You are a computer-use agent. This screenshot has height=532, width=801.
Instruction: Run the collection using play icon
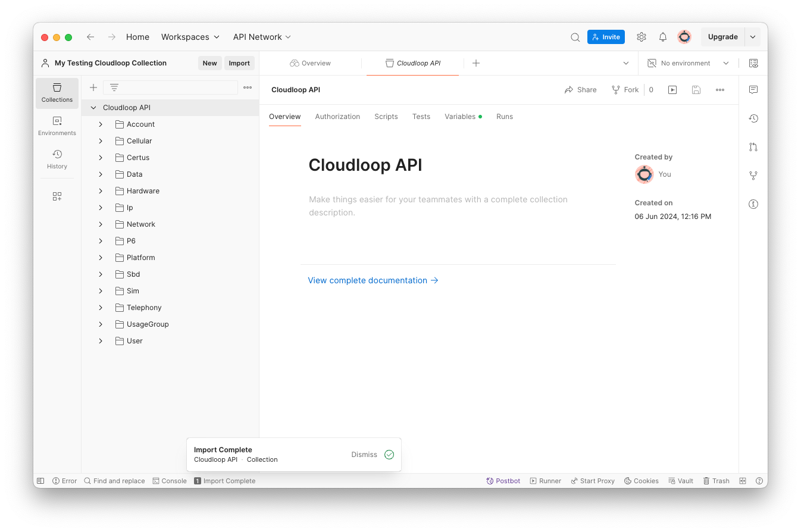point(672,90)
